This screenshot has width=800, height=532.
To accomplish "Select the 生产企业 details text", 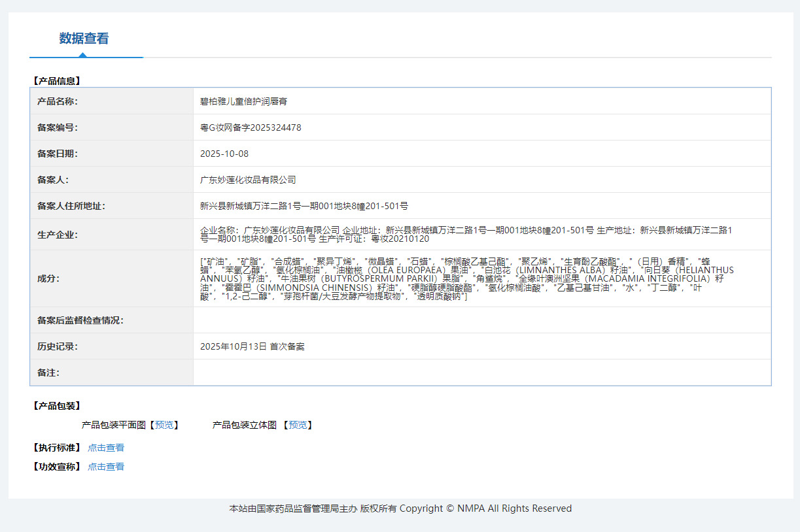I will [466, 235].
